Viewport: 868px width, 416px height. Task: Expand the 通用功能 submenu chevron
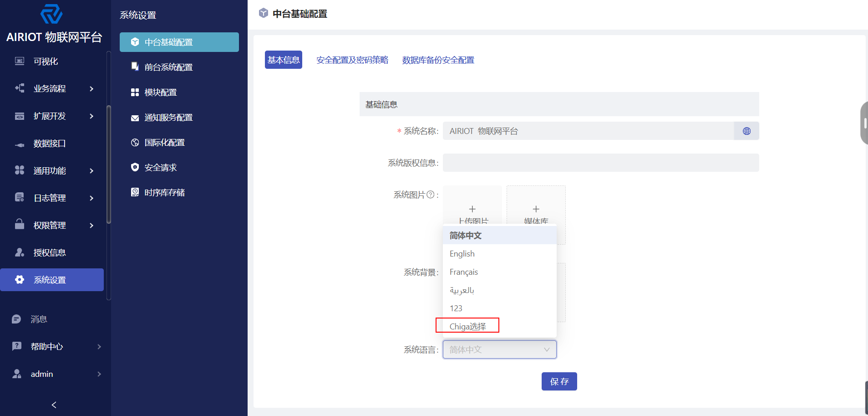pos(91,170)
